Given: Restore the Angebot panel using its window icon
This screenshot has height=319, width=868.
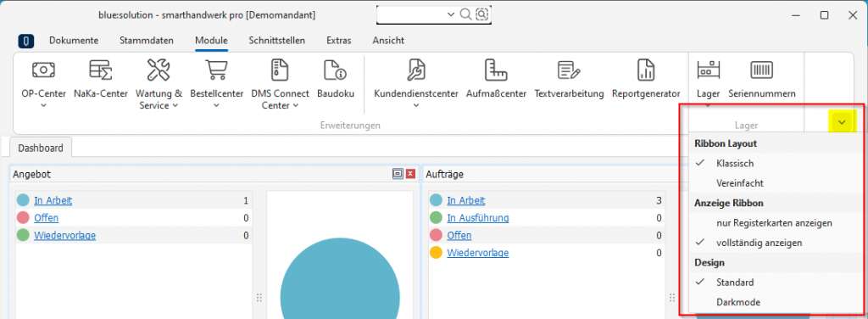Looking at the screenshot, I should coord(397,174).
